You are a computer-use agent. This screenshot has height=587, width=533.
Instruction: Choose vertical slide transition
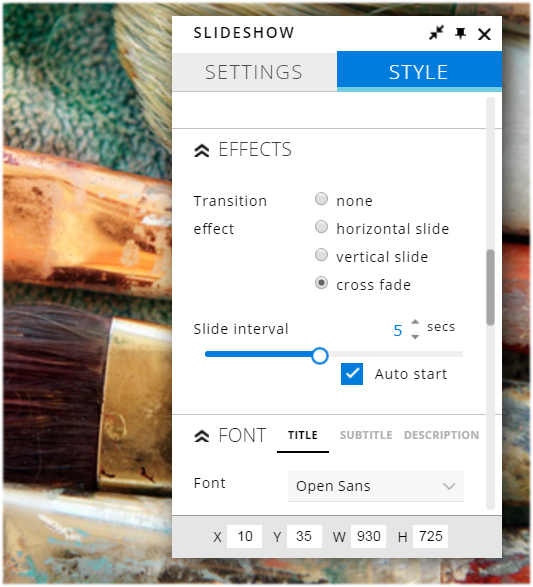(x=321, y=255)
